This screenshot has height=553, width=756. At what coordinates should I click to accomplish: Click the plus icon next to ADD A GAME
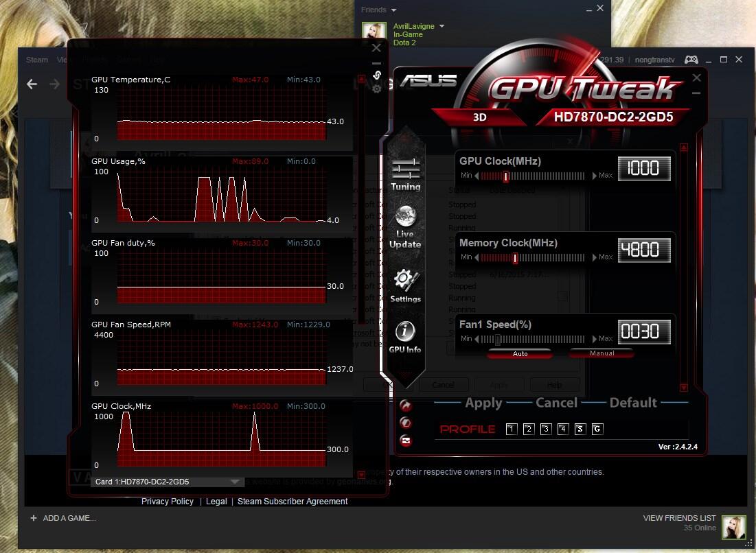pos(33,518)
